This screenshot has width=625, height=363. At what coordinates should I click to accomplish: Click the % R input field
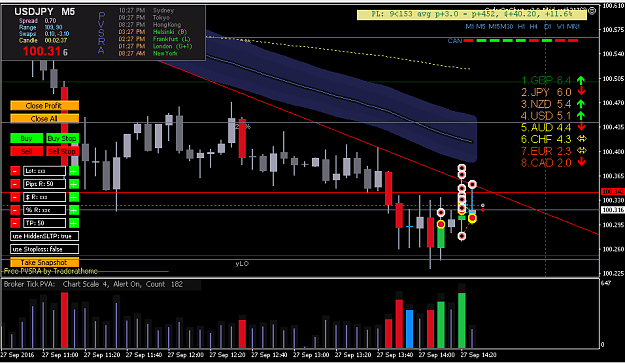pyautogui.click(x=44, y=210)
